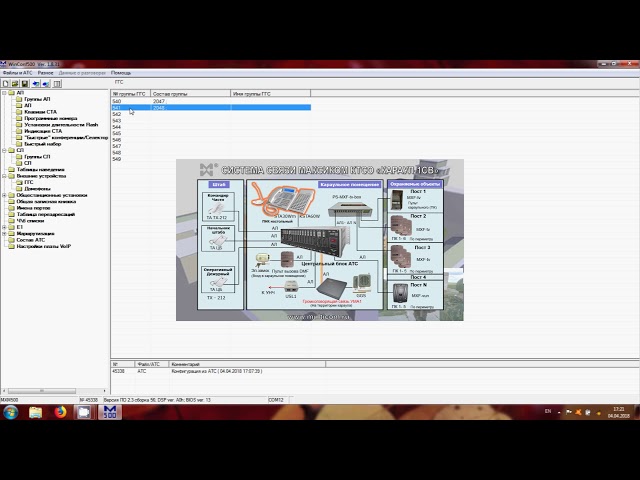Click the tree pane horizontal scrollbar thumb
Viewport: 640px width, 480px height.
point(42,391)
